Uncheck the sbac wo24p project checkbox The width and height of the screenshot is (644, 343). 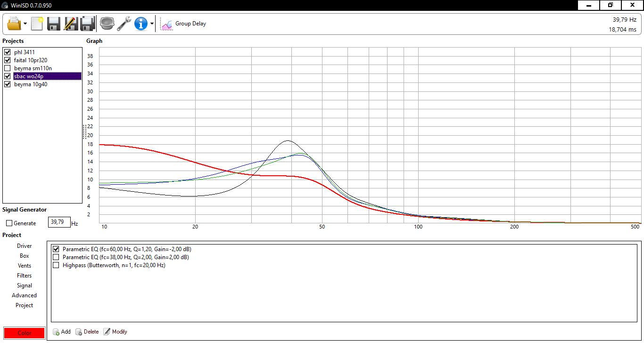tap(7, 76)
